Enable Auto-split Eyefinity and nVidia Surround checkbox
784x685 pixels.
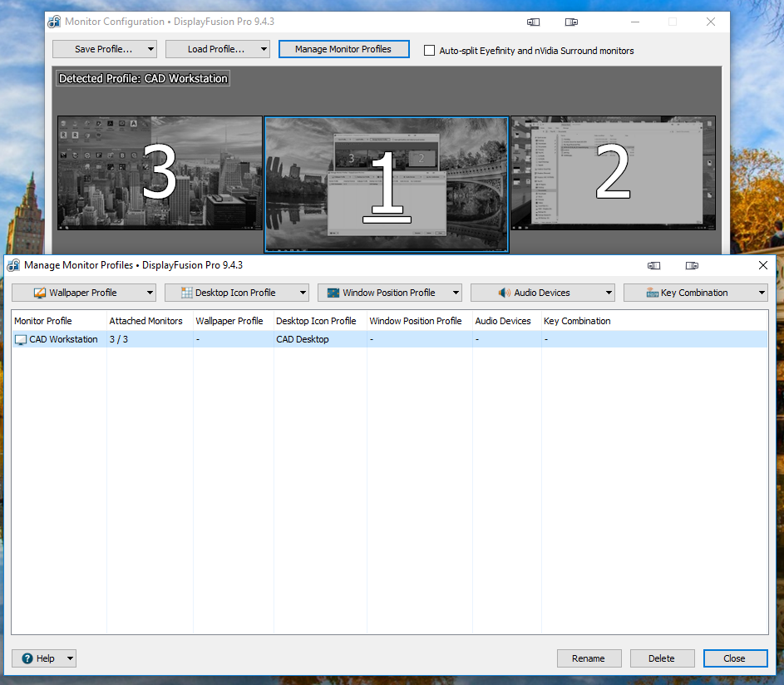pos(429,51)
